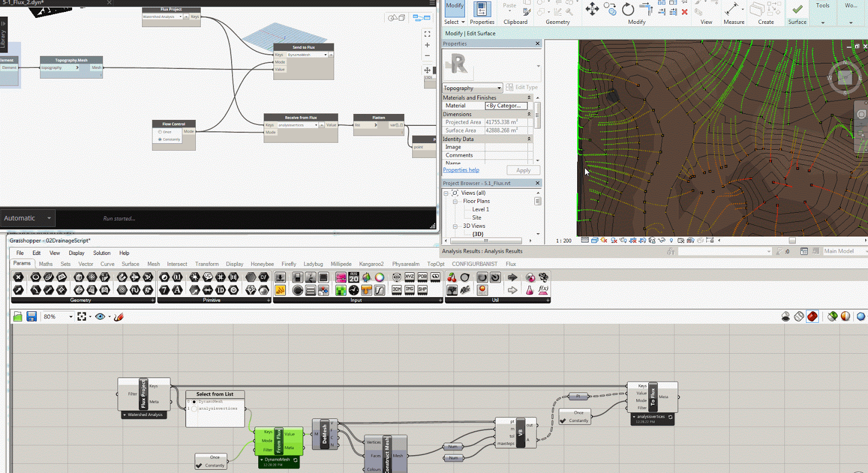
Task: Click the red shaded preview mode icon
Action: pos(812,316)
